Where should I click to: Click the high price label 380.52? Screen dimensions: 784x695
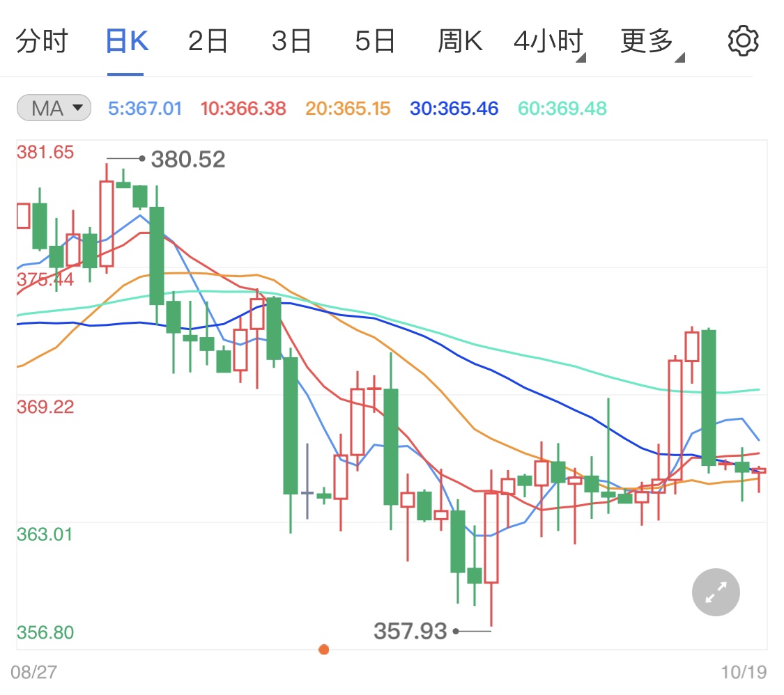(x=188, y=159)
